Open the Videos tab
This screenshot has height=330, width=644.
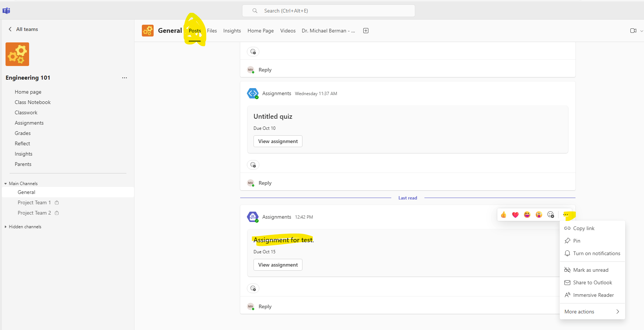(288, 31)
